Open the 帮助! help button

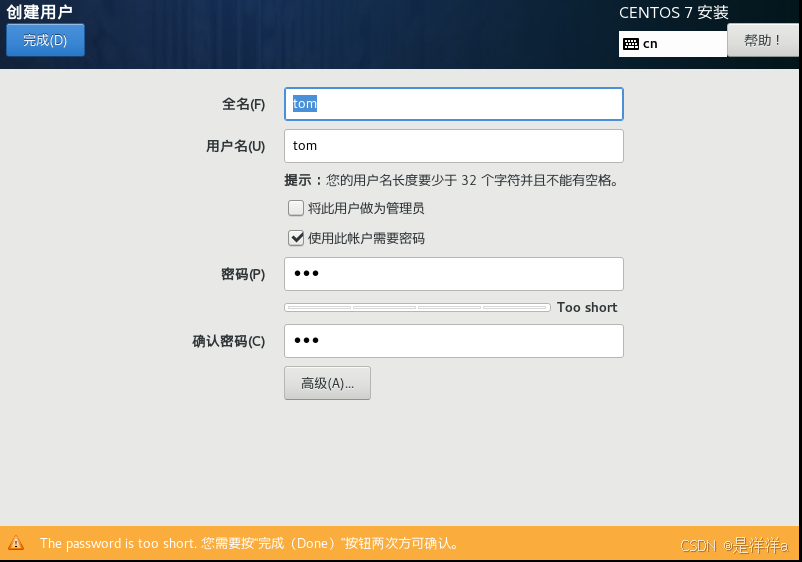(762, 40)
